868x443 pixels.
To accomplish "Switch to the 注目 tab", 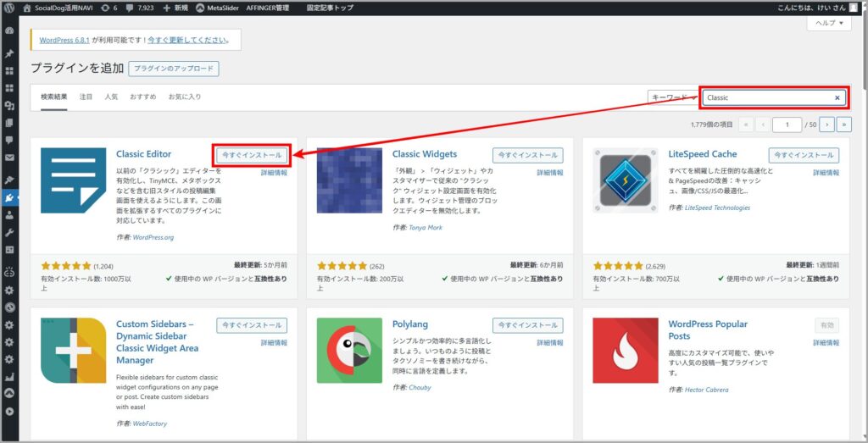I will pyautogui.click(x=86, y=97).
